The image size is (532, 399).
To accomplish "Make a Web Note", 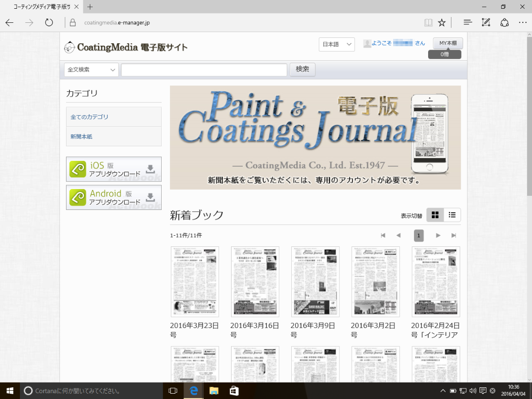I will point(486,23).
